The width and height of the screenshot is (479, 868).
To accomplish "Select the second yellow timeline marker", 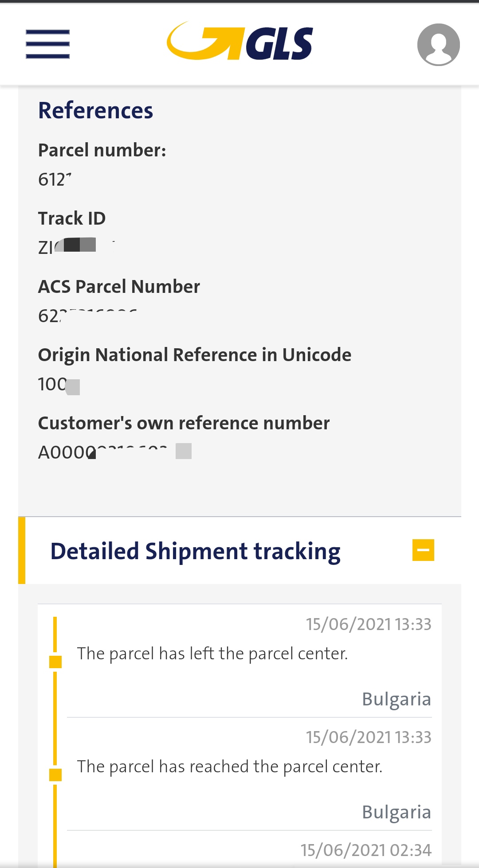I will (x=55, y=775).
